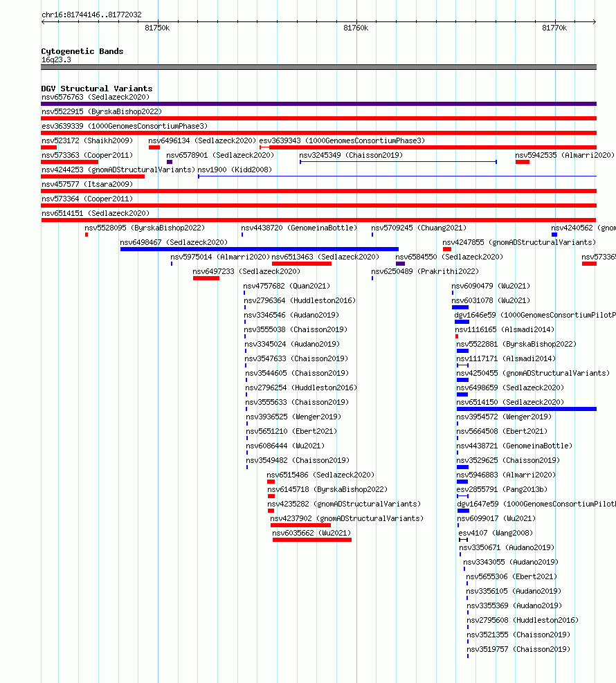616x683 pixels.
Task: Open nsv3350671 (Audano2019) label
Action: (x=507, y=547)
